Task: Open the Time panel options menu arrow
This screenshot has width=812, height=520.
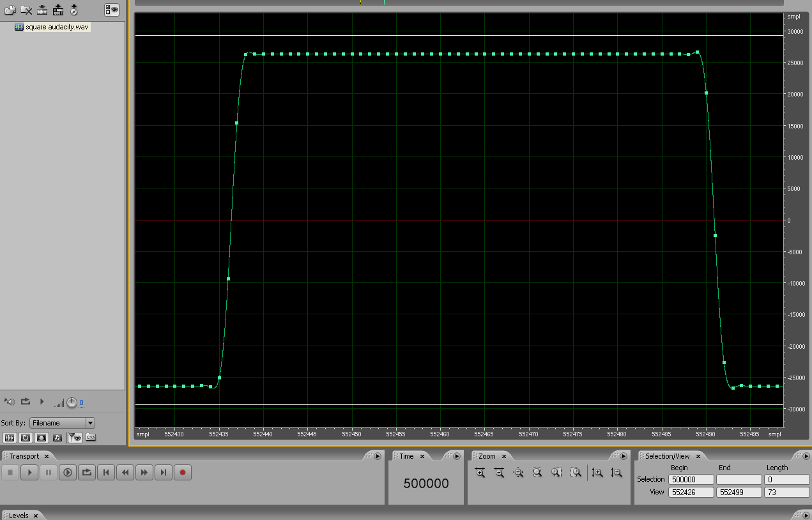Action: coord(456,456)
